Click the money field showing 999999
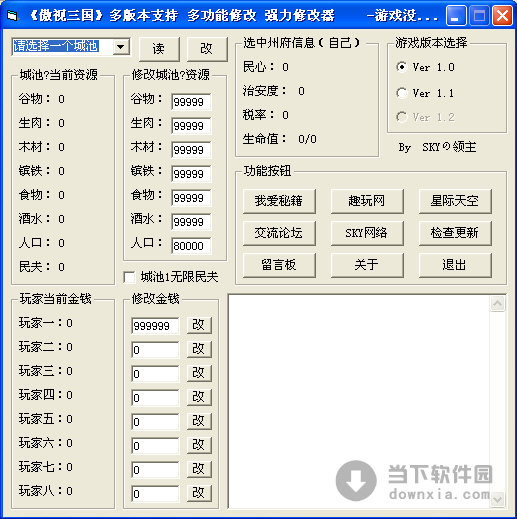The image size is (517, 519). 155,326
